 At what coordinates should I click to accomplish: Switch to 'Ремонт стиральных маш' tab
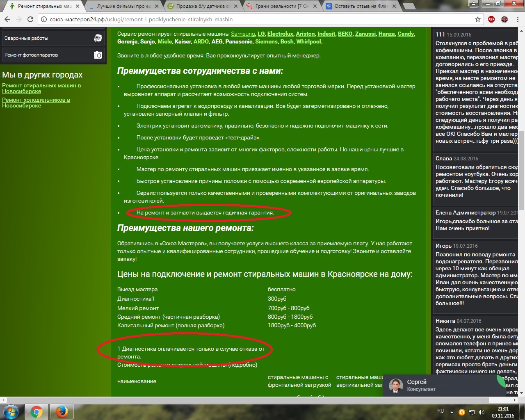coord(45,6)
